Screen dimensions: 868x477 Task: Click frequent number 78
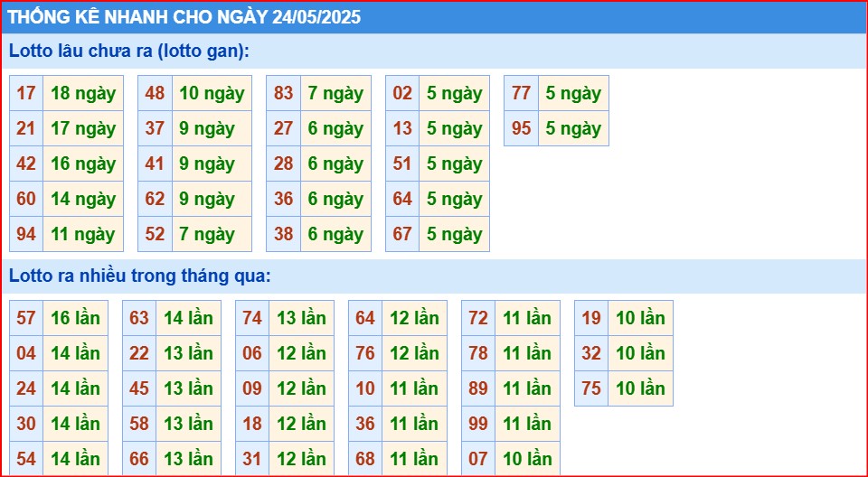[x=478, y=353]
